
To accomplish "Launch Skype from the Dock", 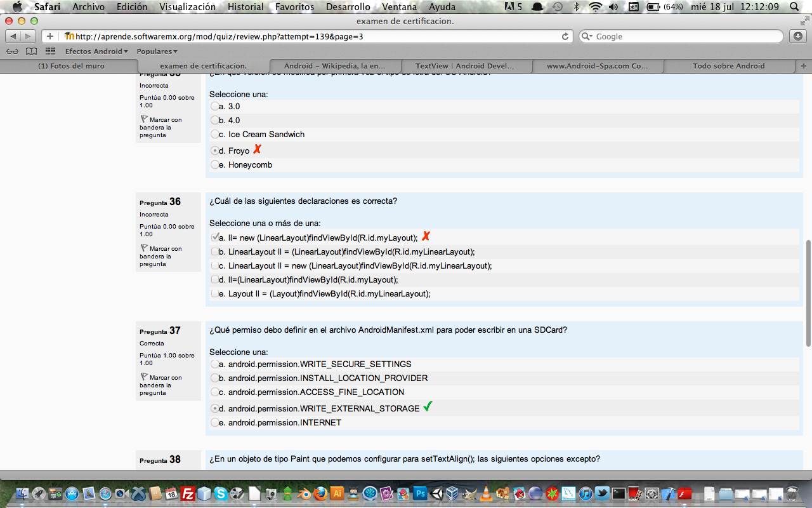I will 221,493.
